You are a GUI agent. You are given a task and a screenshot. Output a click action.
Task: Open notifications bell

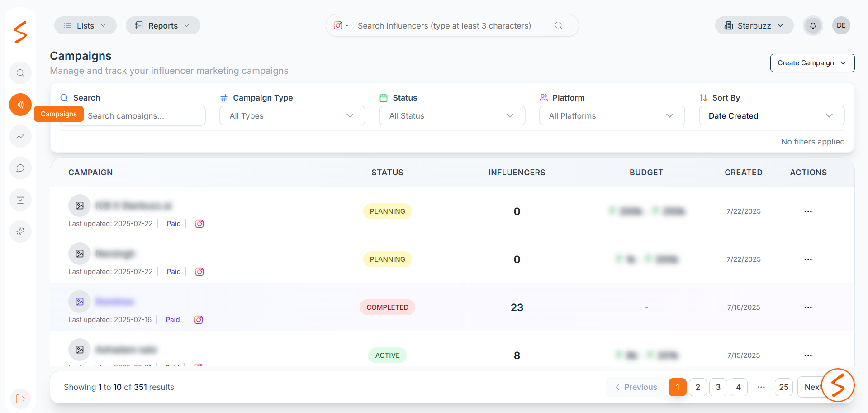coord(813,25)
